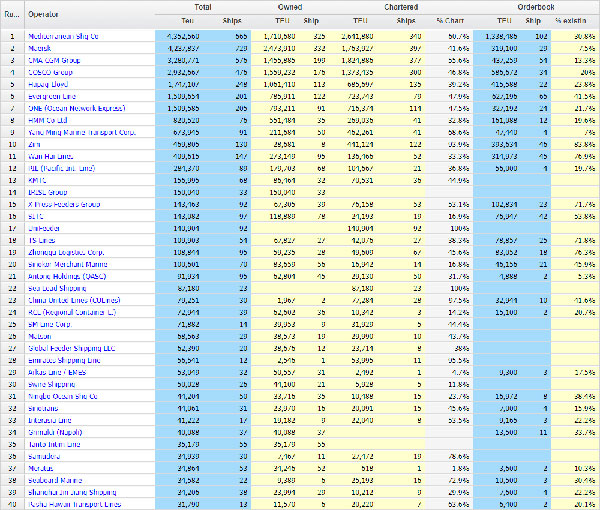
Task: Click the Owned TEU column header
Action: coord(282,21)
